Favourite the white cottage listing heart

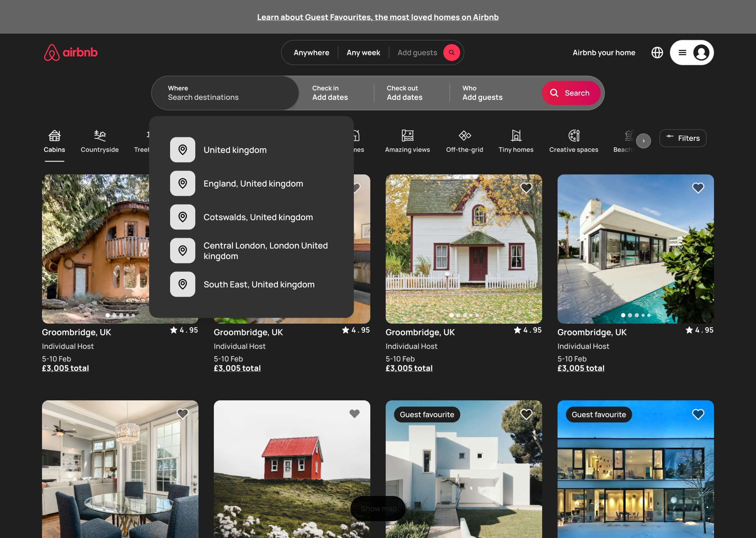pyautogui.click(x=526, y=188)
